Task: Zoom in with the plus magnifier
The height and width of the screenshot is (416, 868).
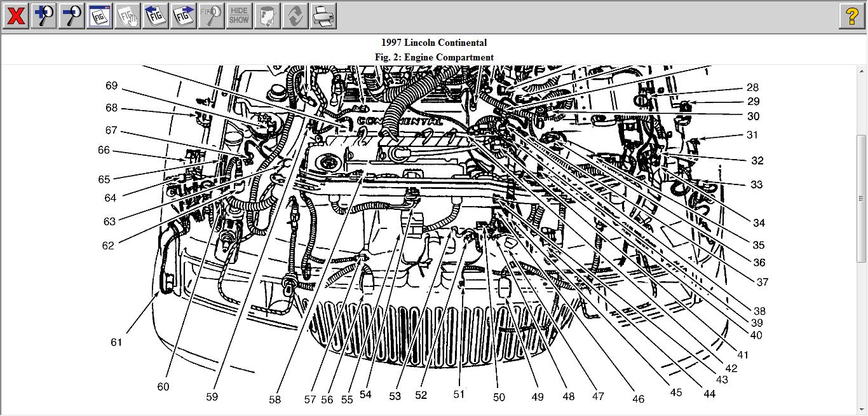Action: point(44,16)
